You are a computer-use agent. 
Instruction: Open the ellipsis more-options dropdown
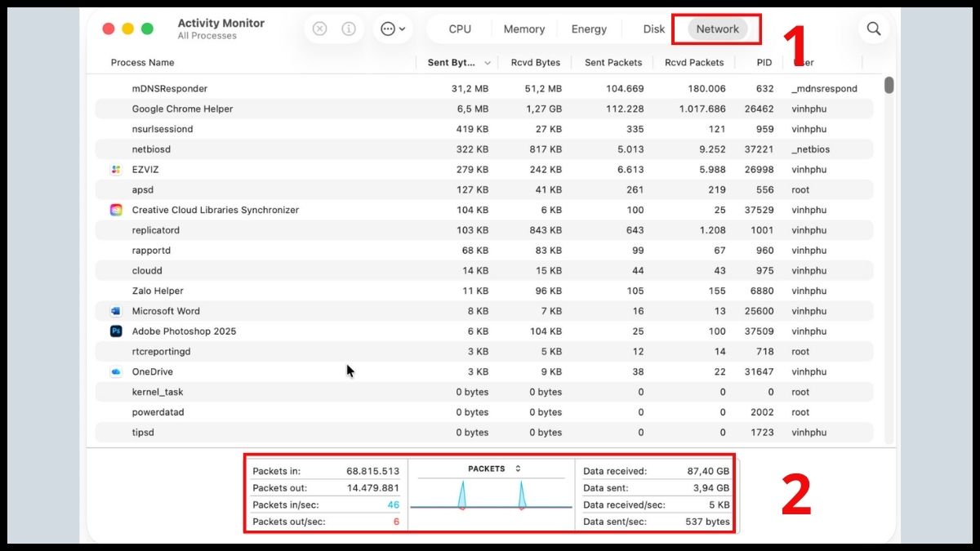click(x=393, y=29)
